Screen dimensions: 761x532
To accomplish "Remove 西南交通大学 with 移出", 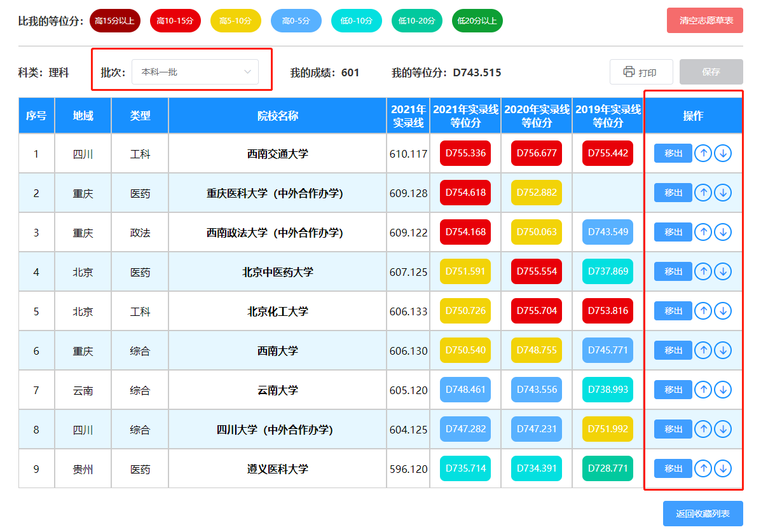I will point(673,153).
